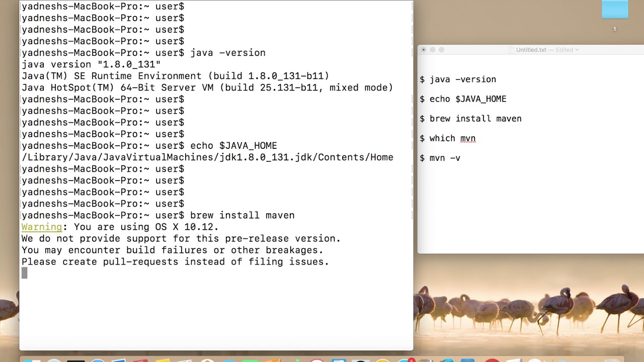This screenshot has height=362, width=644.
Task: Click the 'brew install maven' command in Terminal
Action: click(242, 215)
